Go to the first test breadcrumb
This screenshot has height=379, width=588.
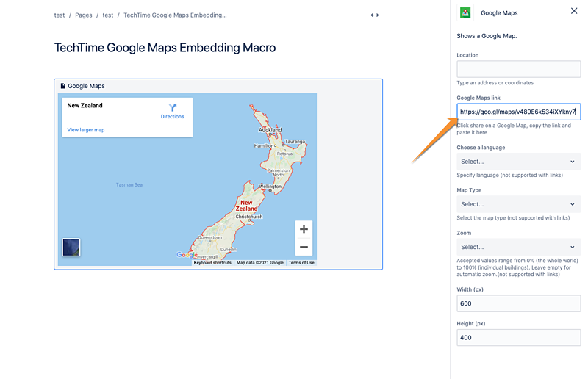click(x=60, y=15)
